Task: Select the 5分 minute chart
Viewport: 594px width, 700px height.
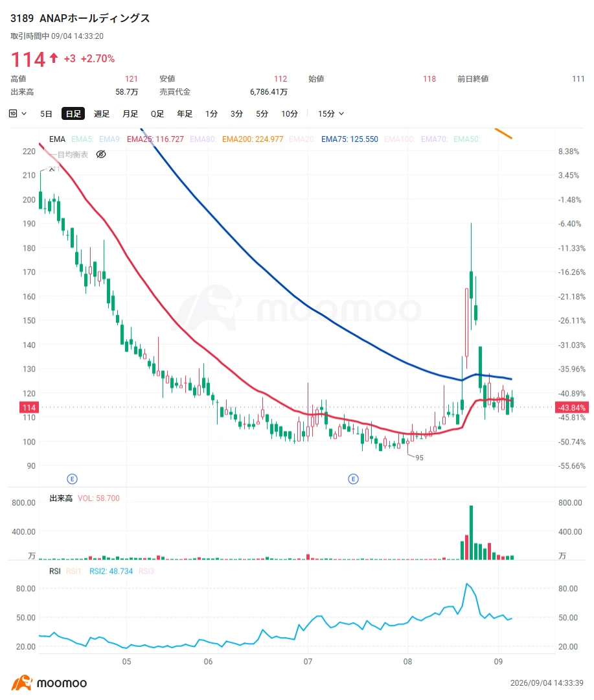Action: (262, 114)
